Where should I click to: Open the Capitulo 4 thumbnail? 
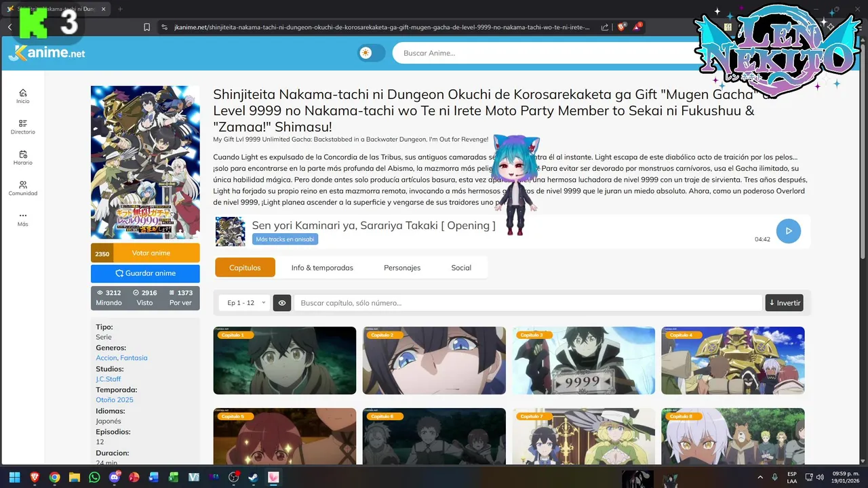(733, 361)
